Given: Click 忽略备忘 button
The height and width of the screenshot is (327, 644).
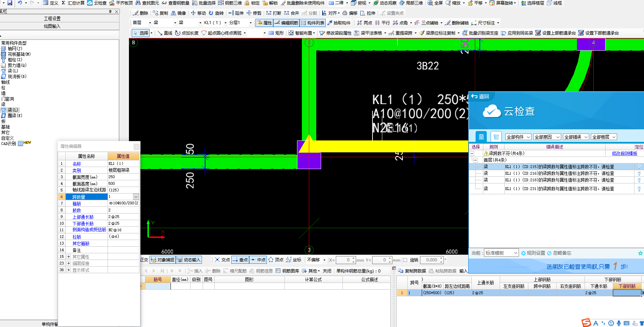Looking at the screenshot, I should click(x=559, y=253).
